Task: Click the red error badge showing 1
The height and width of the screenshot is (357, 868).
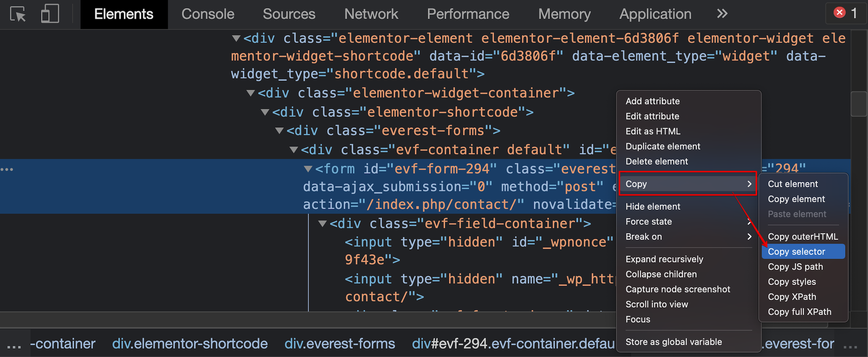Action: click(x=845, y=13)
